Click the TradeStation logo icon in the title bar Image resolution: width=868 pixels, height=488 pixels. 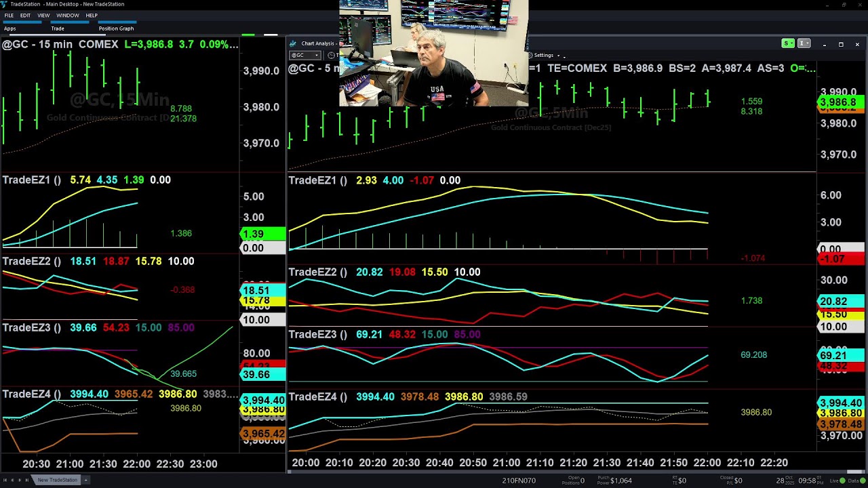click(5, 4)
